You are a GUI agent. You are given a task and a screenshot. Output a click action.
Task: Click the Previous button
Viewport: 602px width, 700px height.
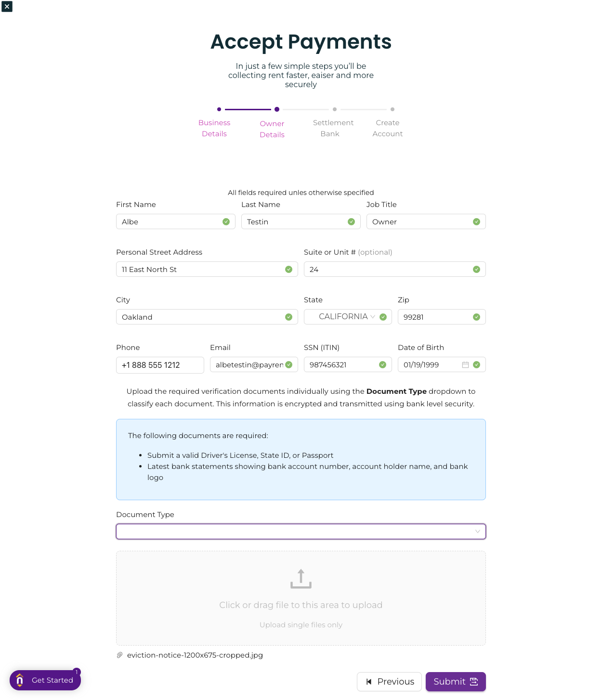(x=389, y=682)
